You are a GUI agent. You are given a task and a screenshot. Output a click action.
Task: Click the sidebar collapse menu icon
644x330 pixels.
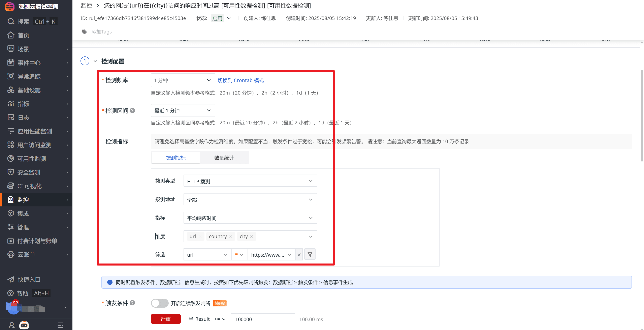pyautogui.click(x=60, y=325)
